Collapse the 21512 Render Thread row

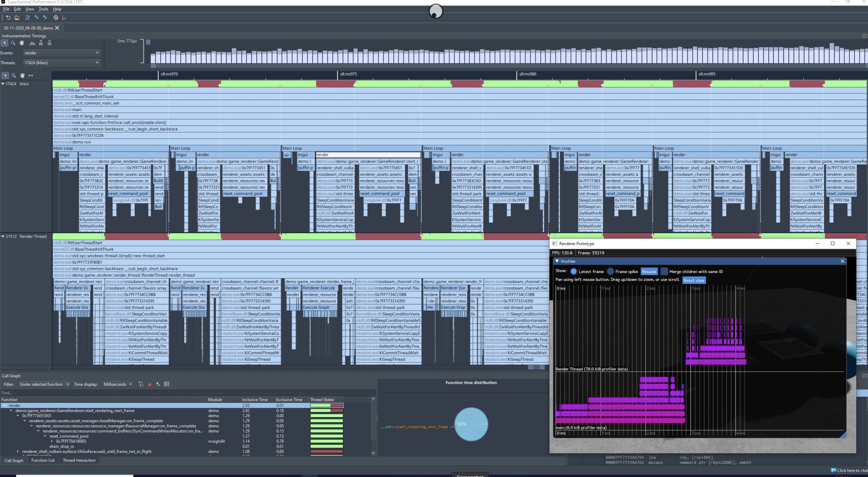tap(3, 236)
